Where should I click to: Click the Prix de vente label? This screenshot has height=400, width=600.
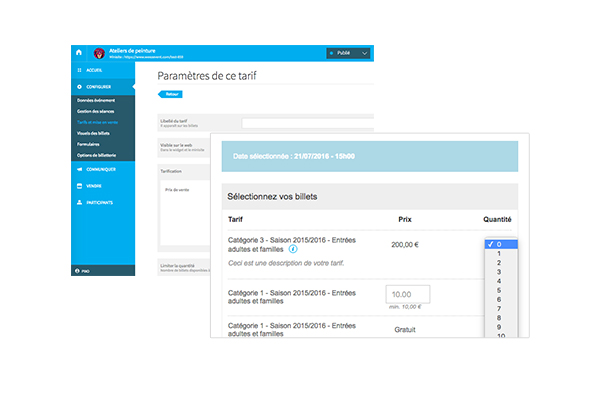(177, 190)
